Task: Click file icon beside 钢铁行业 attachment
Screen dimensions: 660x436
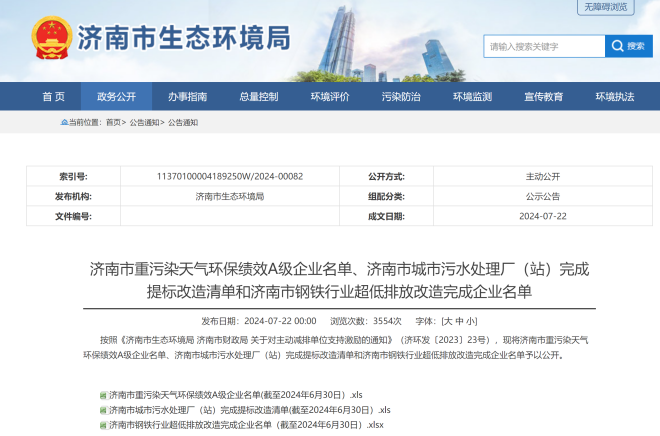Action: click(x=102, y=425)
